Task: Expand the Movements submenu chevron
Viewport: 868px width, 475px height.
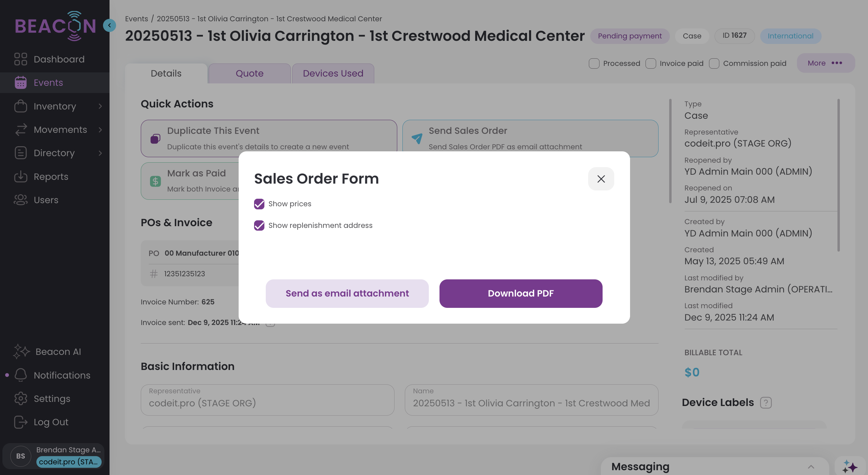Action: click(100, 130)
